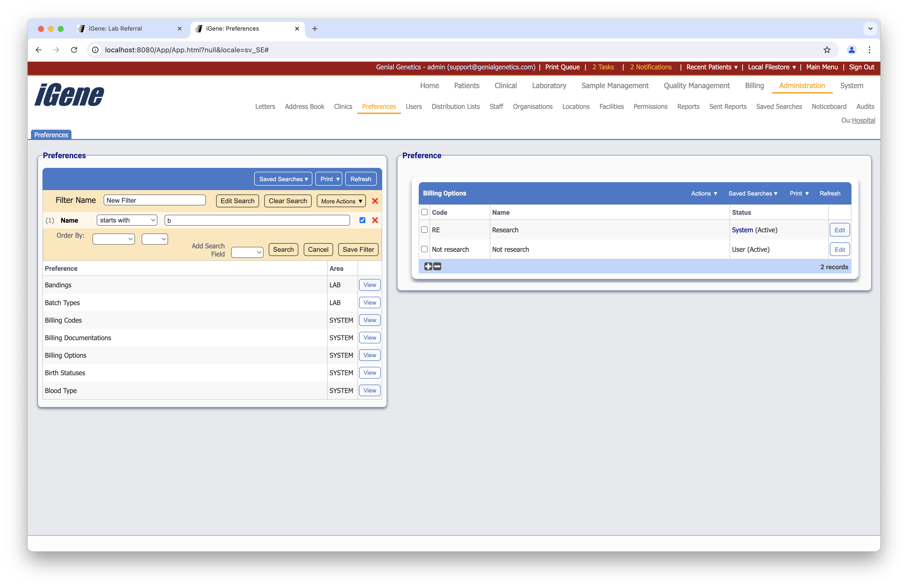
Task: Open the 'starts with' condition dropdown
Action: pyautogui.click(x=127, y=220)
